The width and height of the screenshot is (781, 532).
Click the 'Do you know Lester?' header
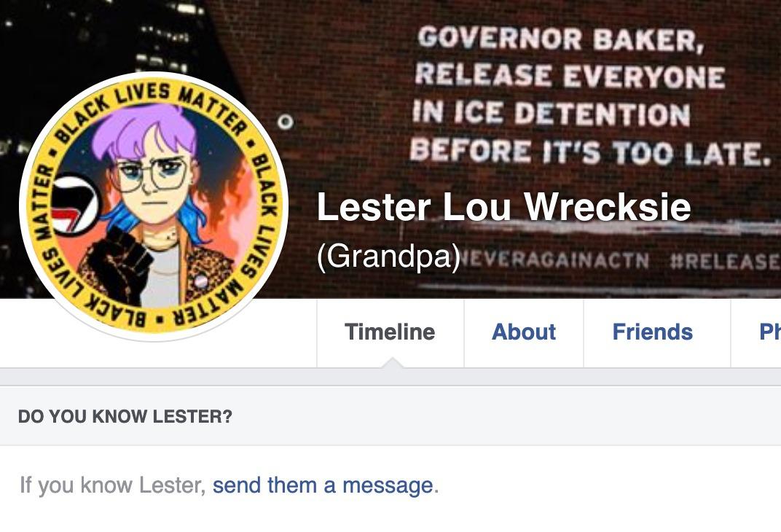[125, 416]
